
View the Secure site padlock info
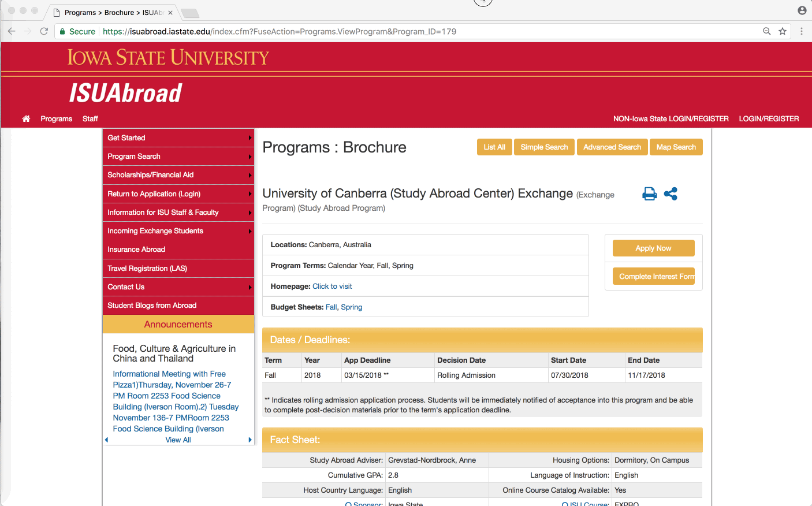(x=77, y=31)
